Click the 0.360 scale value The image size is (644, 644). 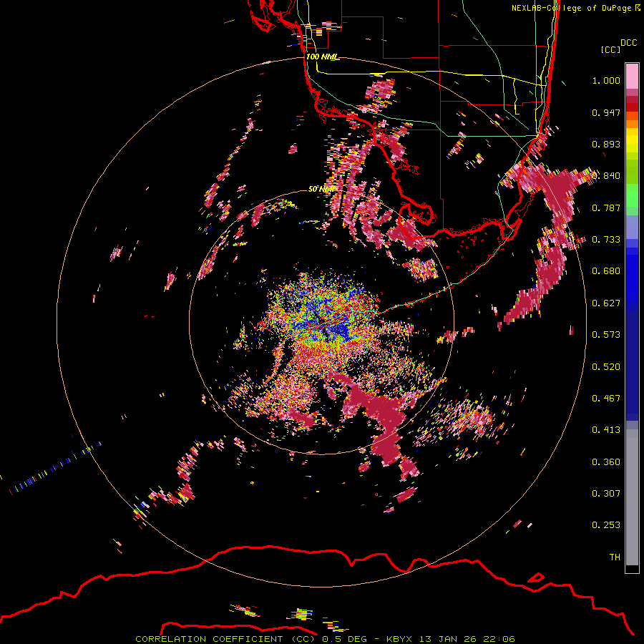click(606, 462)
